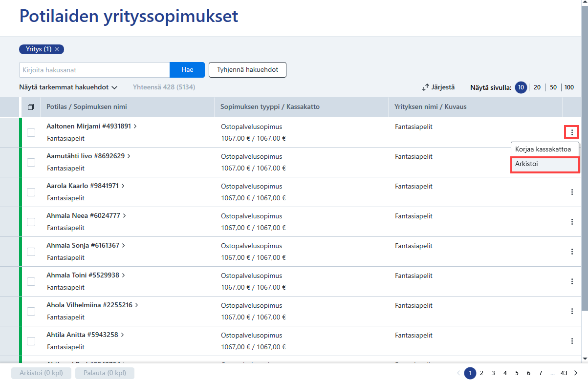Click the Hae search button
The image size is (588, 382).
[187, 70]
